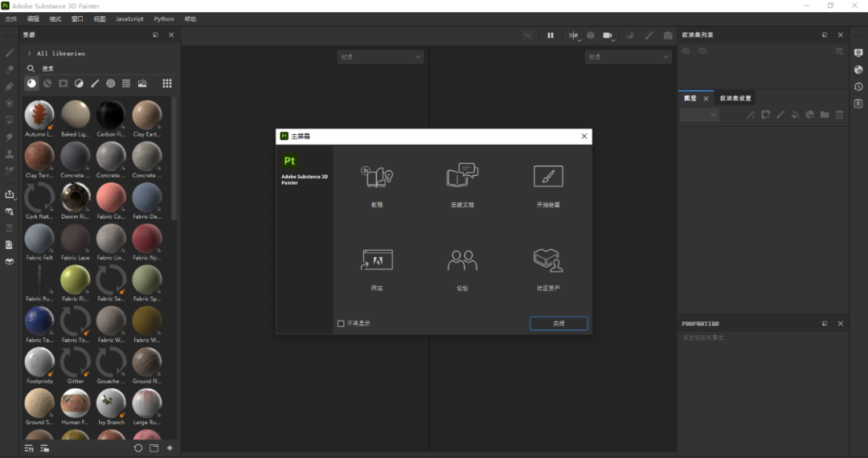Open the History panel clock icon

click(858, 87)
